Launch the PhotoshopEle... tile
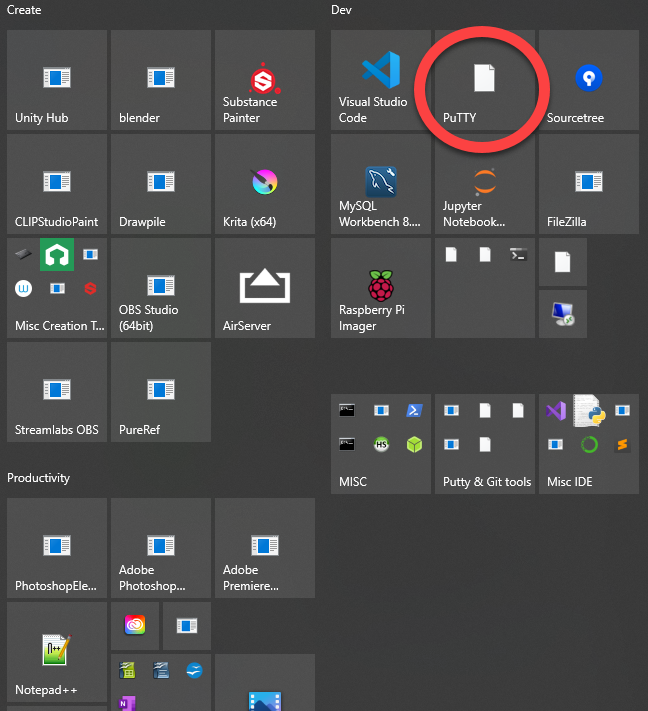 (57, 548)
